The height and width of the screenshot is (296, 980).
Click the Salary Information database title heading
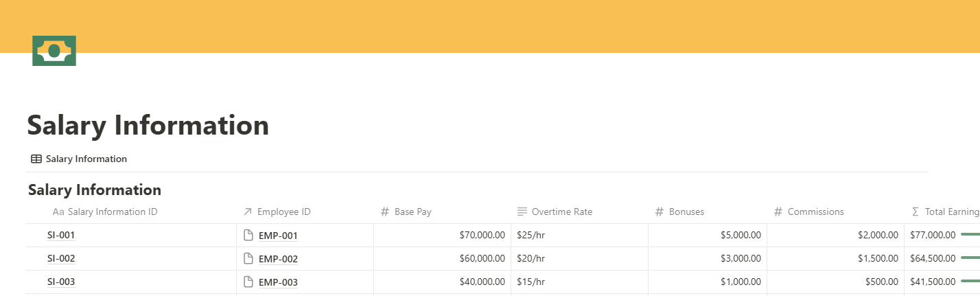(x=95, y=190)
